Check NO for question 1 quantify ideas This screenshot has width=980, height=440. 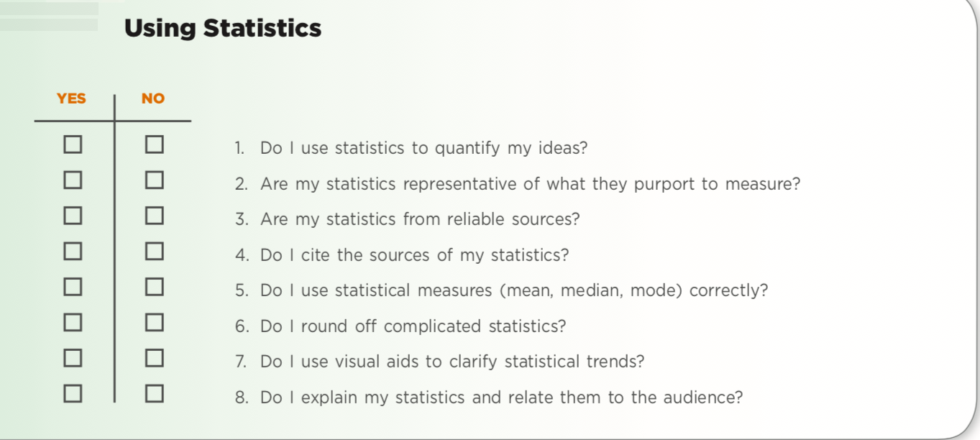[x=154, y=145]
